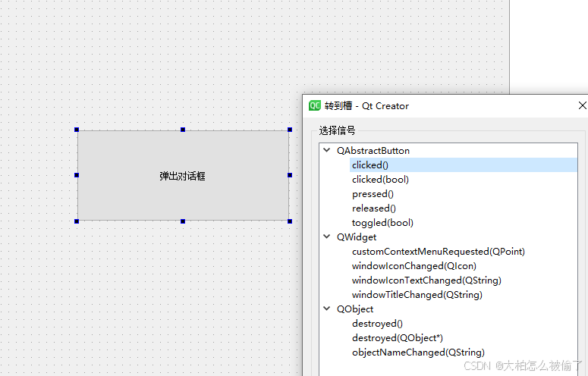Choose the pressed() signal
588x376 pixels.
point(373,193)
